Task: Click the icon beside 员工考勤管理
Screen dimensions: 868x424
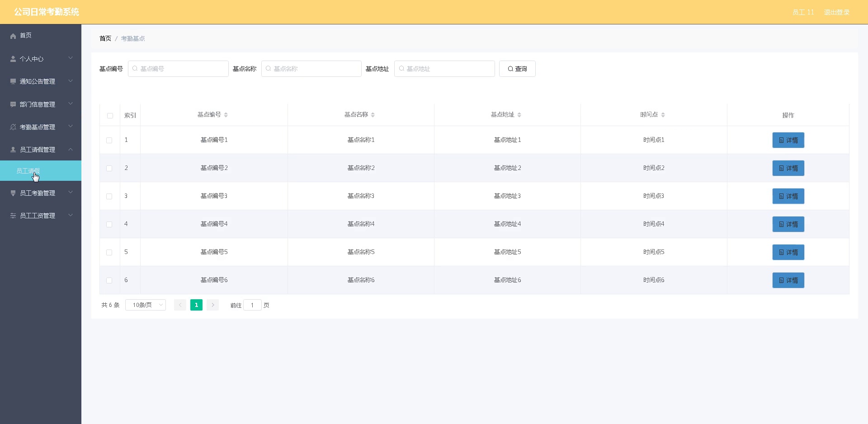Action: [13, 193]
